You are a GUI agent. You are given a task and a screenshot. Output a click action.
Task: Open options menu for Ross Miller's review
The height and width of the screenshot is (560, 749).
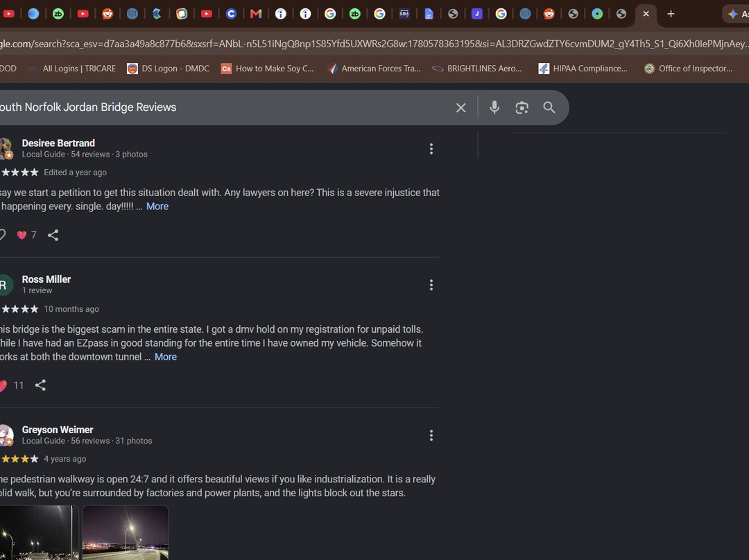431,285
